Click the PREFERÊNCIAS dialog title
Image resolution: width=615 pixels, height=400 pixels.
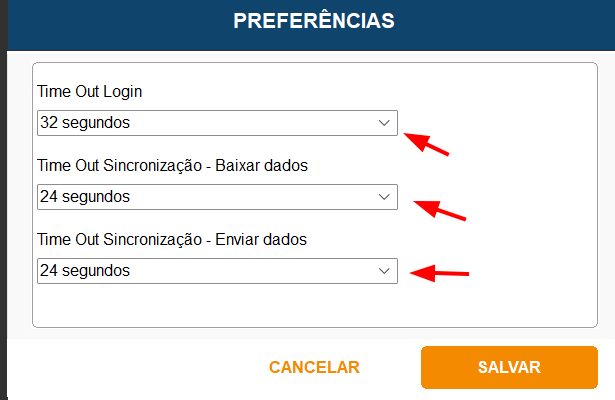pyautogui.click(x=314, y=21)
